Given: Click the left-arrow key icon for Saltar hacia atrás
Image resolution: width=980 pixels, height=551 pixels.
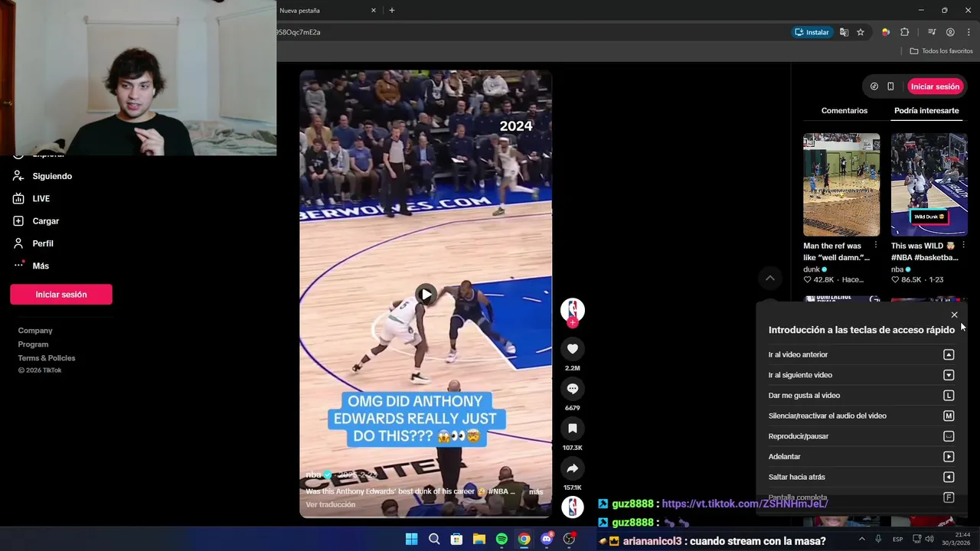Looking at the screenshot, I should [x=949, y=477].
